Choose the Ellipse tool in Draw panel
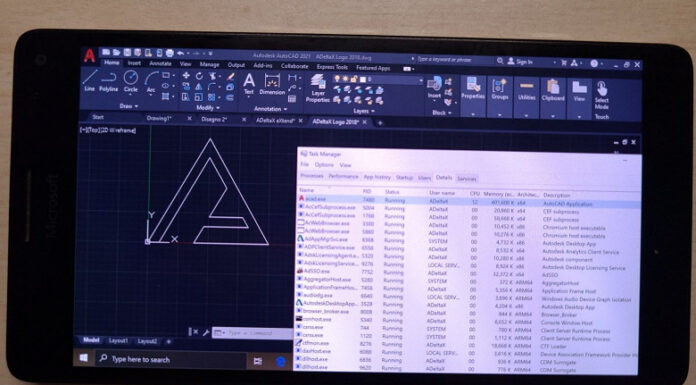The width and height of the screenshot is (696, 385). coord(166,86)
